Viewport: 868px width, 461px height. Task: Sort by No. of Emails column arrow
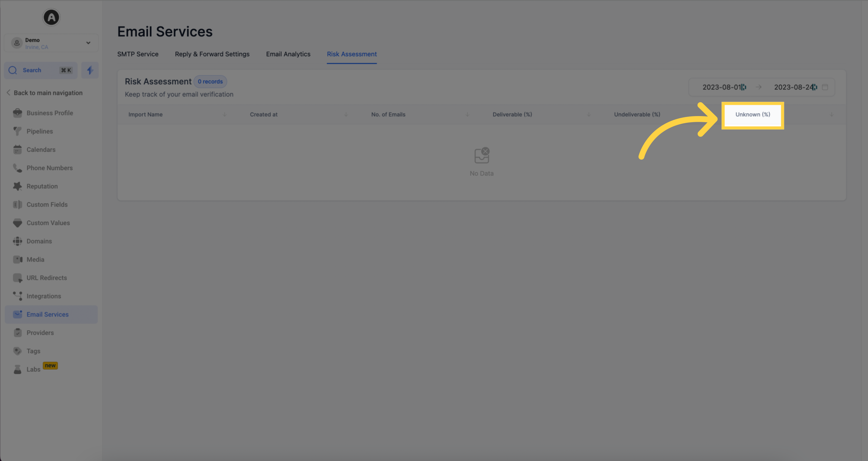(x=467, y=115)
